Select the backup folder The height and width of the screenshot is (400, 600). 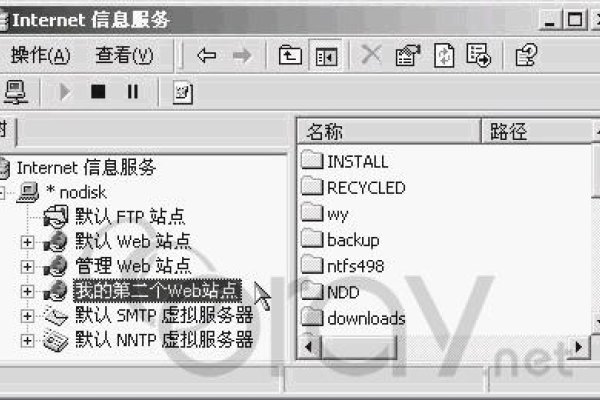pyautogui.click(x=353, y=240)
